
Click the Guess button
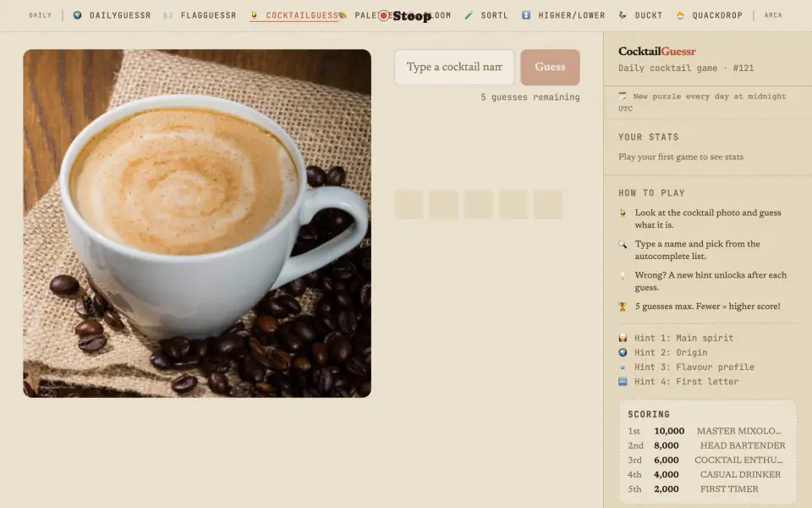pos(550,67)
